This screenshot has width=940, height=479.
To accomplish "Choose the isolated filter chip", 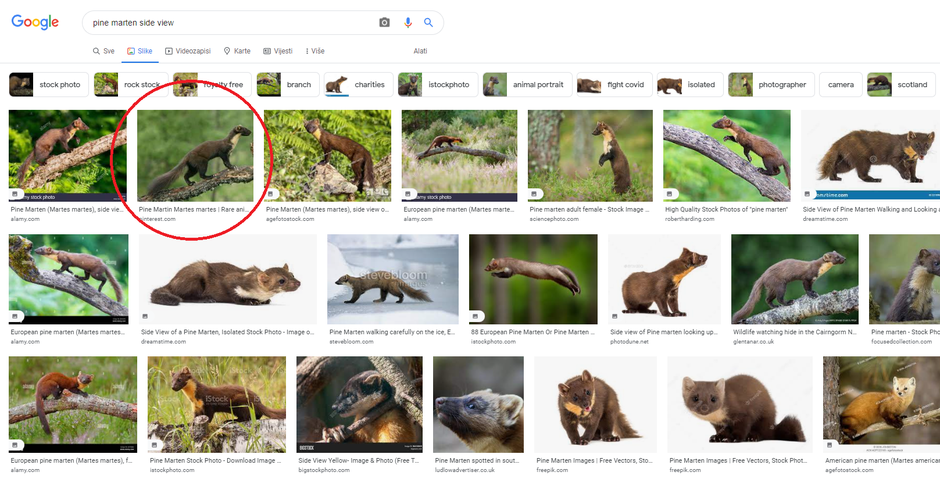I will [688, 85].
